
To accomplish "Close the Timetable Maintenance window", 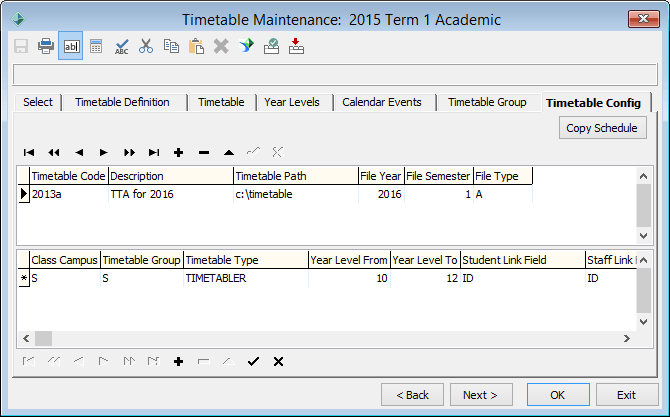I will pos(644,19).
